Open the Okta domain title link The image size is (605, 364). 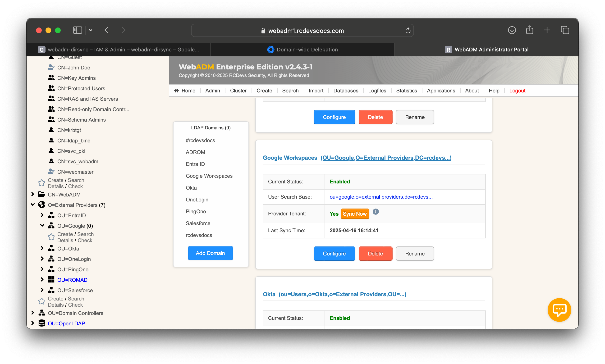342,294
